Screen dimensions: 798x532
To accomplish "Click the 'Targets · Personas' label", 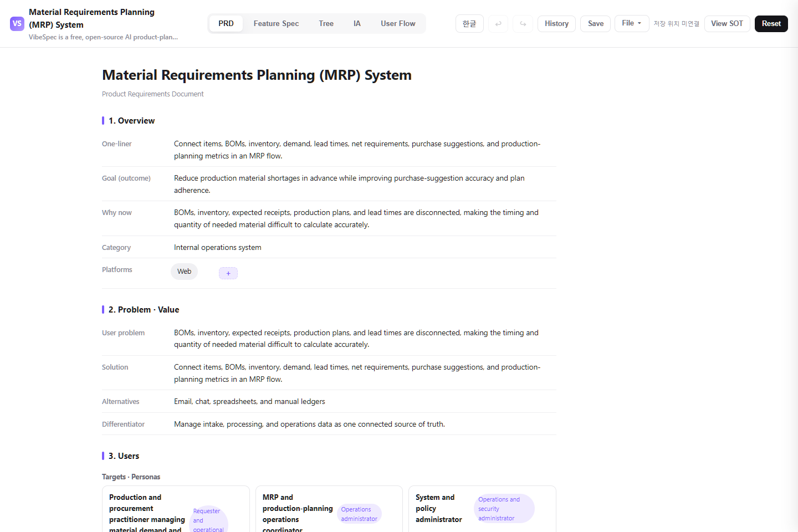I will click(x=131, y=477).
